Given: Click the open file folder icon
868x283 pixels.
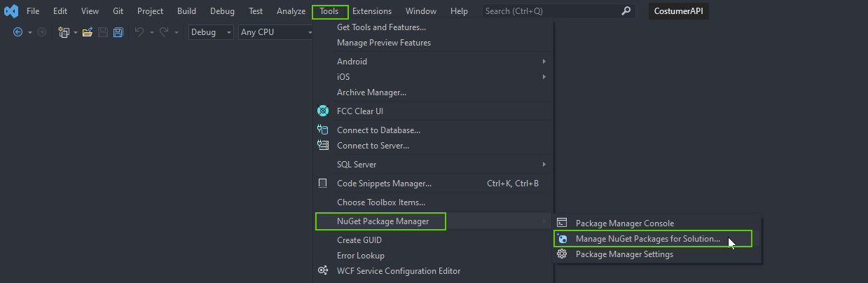Looking at the screenshot, I should (88, 32).
